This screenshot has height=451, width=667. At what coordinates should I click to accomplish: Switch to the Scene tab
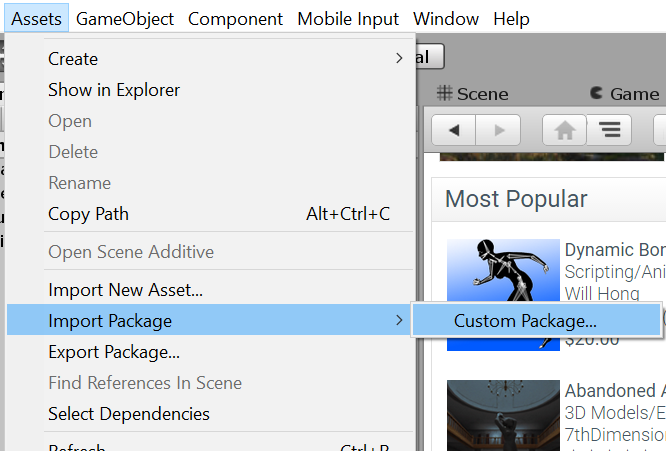pos(473,94)
